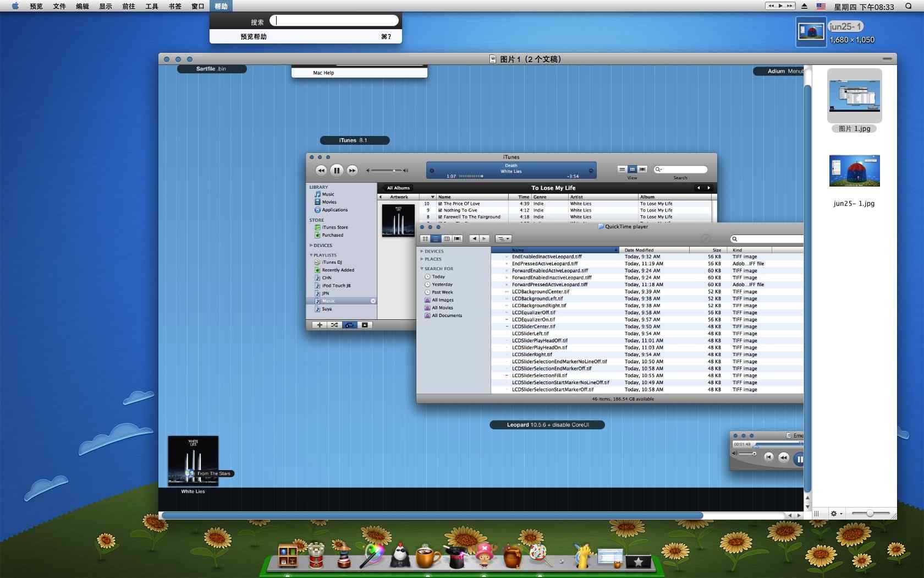Image resolution: width=924 pixels, height=578 pixels.
Task: Choose the 预览帮助 help menu entry
Action: 306,36
